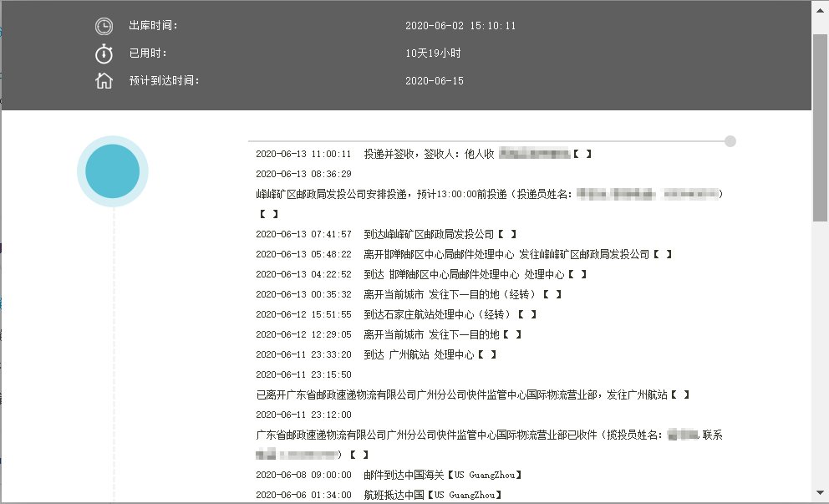Click the 峰峰矿区邮政局发投公司安排投递 entry
This screenshot has width=829, height=504.
coord(490,204)
